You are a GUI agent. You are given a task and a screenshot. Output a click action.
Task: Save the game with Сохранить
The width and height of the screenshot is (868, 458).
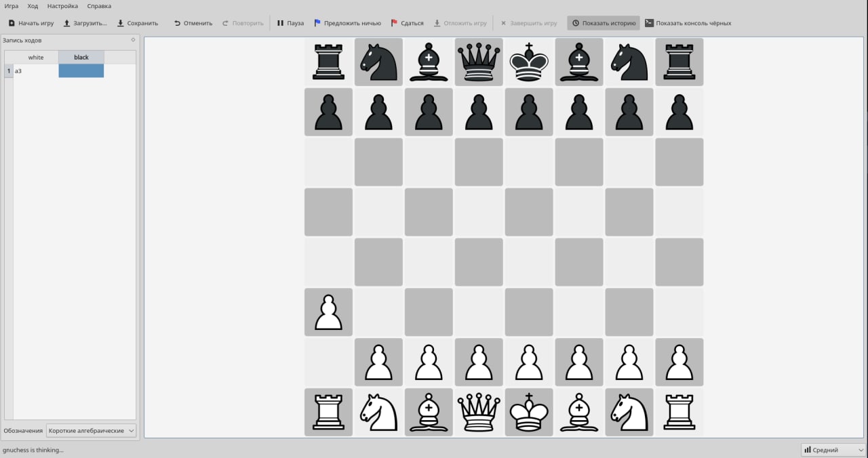[x=138, y=23]
